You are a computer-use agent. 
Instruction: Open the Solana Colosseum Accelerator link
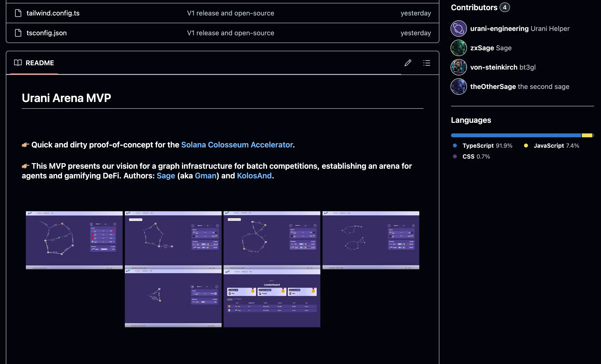(237, 145)
